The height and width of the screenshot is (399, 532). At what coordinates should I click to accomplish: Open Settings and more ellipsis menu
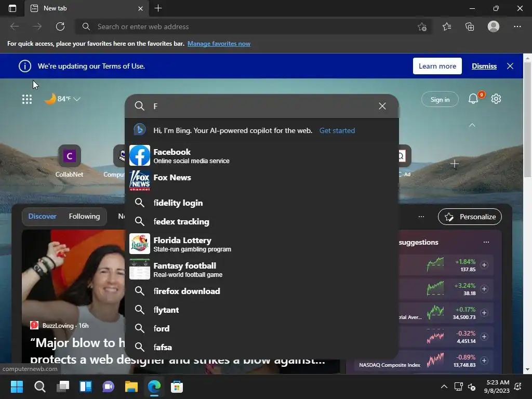(517, 26)
